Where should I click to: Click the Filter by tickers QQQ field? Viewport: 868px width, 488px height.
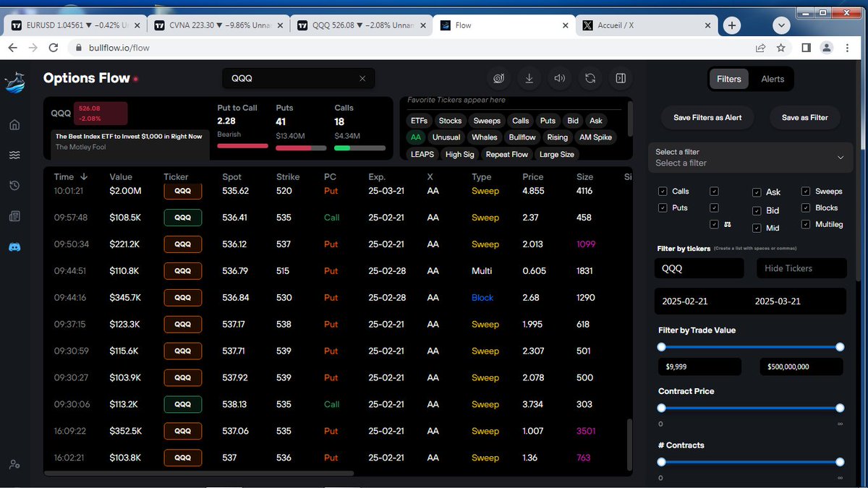[x=699, y=268]
